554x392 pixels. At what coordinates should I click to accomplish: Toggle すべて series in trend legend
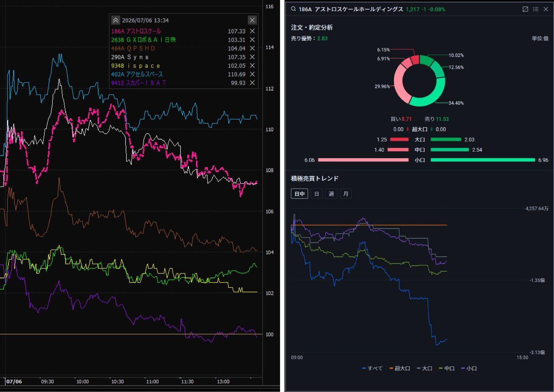click(372, 368)
